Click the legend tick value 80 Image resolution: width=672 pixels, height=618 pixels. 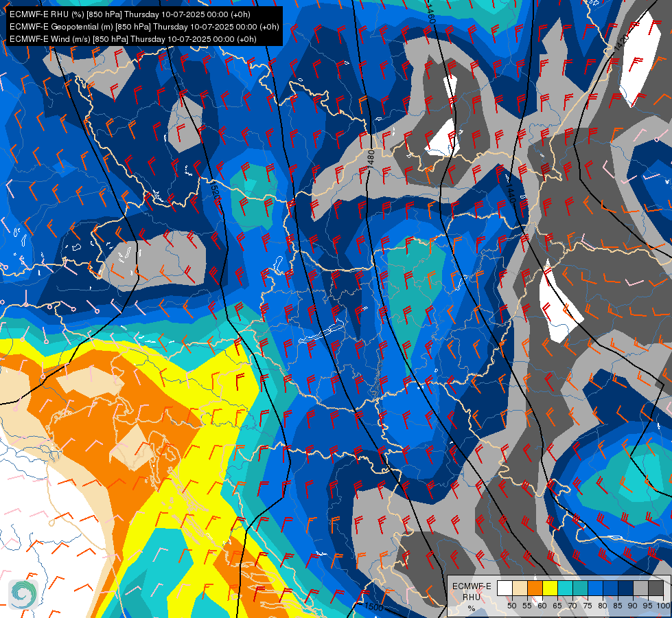point(603,606)
